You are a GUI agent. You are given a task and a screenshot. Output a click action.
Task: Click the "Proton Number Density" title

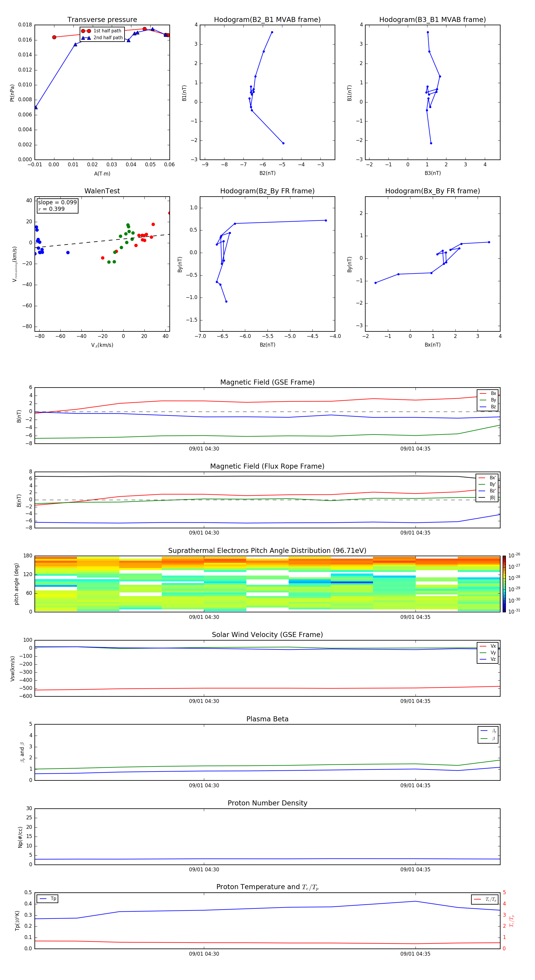pos(267,803)
